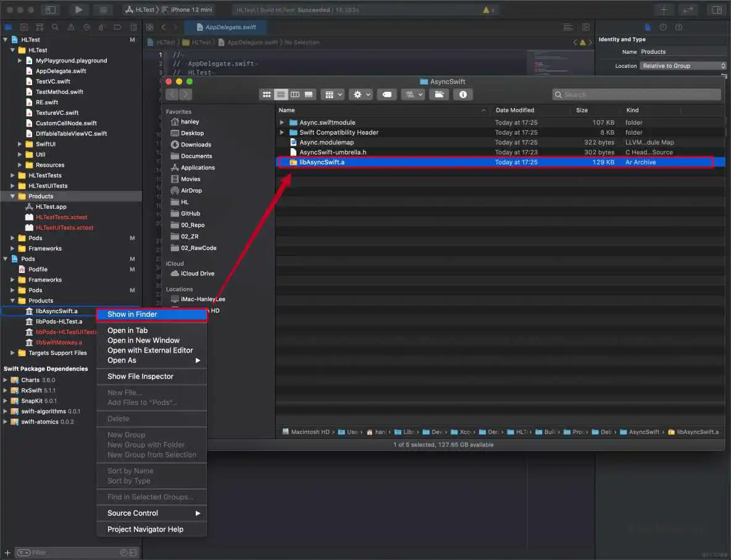
Task: Open the test navigator
Action: pos(86,28)
